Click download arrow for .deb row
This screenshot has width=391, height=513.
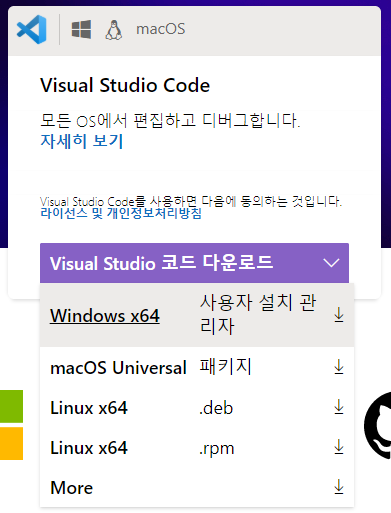click(x=339, y=407)
